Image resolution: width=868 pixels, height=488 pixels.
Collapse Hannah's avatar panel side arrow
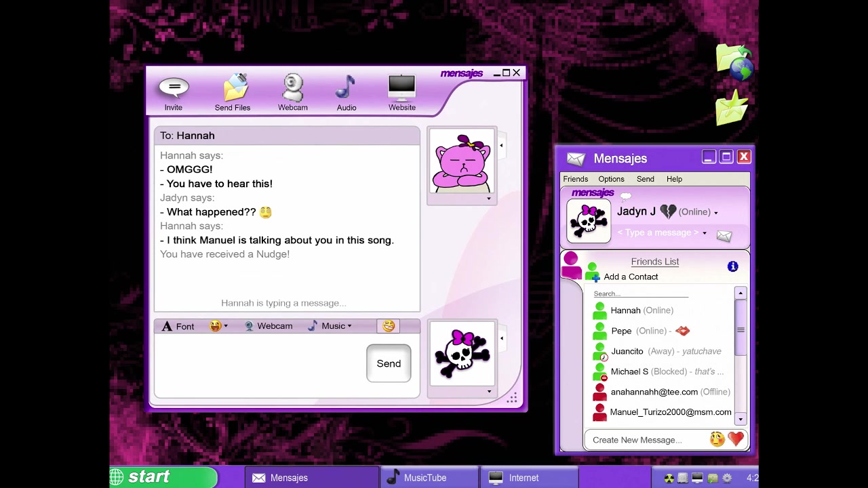point(501,145)
